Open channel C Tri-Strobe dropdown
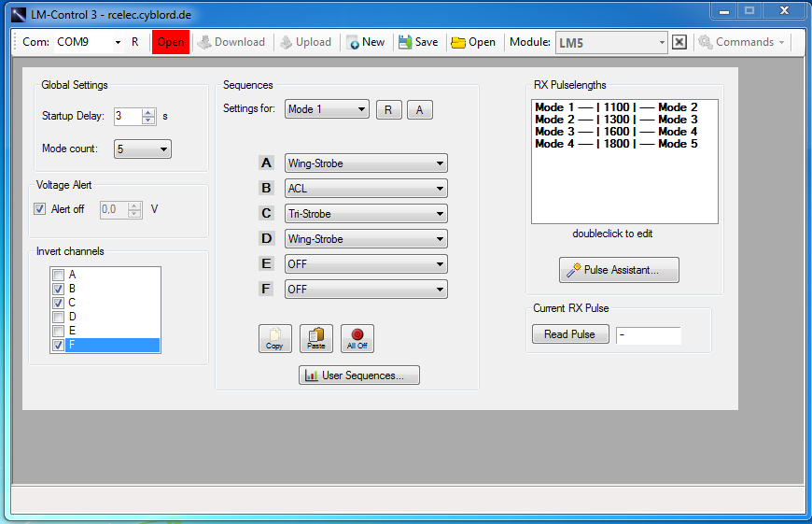The width and height of the screenshot is (812, 524). (366, 214)
